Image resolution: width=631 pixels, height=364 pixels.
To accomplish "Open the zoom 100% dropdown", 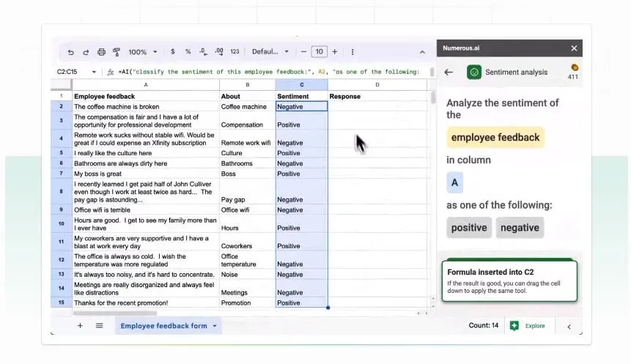I will point(141,52).
